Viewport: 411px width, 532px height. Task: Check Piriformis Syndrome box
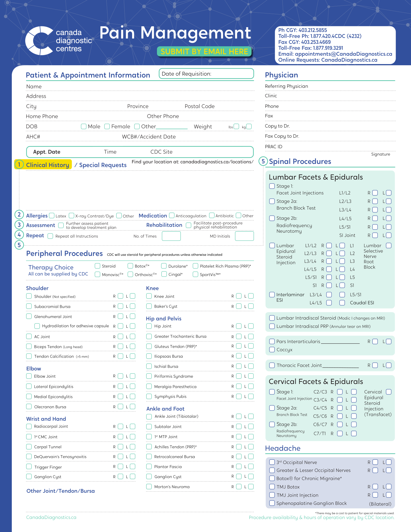pyautogui.click(x=149, y=376)
